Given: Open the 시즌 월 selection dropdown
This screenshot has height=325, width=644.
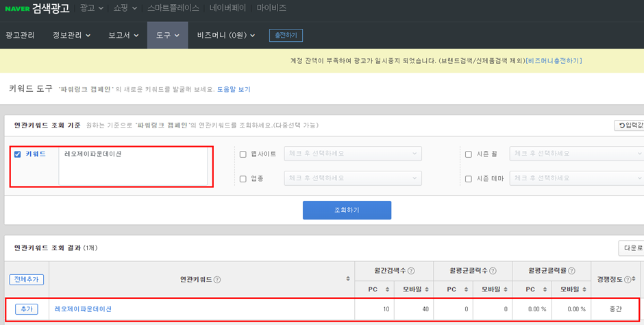Looking at the screenshot, I should point(577,154).
